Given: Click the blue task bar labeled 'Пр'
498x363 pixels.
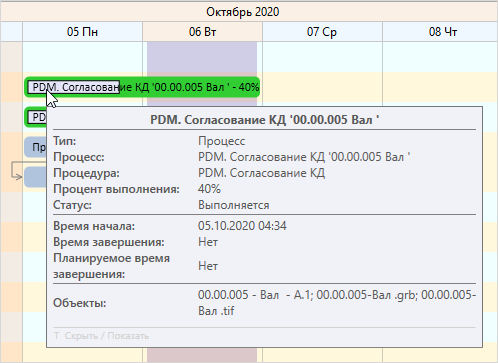Looking at the screenshot, I should pyautogui.click(x=35, y=147).
